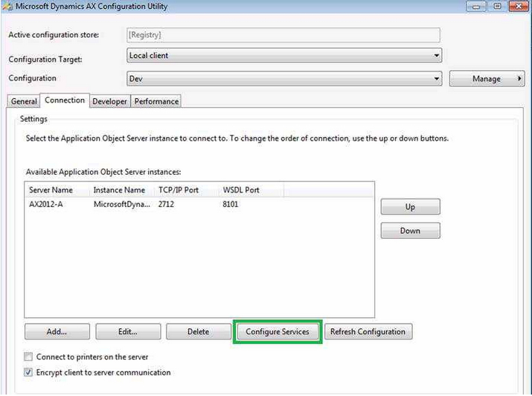Switch to the General tab
This screenshot has height=396, width=532.
click(x=24, y=101)
